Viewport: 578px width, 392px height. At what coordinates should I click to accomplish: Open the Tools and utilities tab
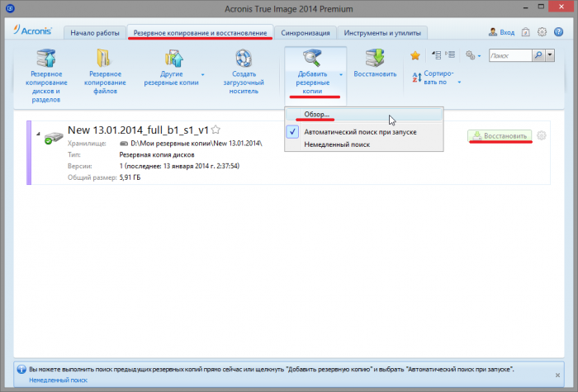[x=382, y=33]
